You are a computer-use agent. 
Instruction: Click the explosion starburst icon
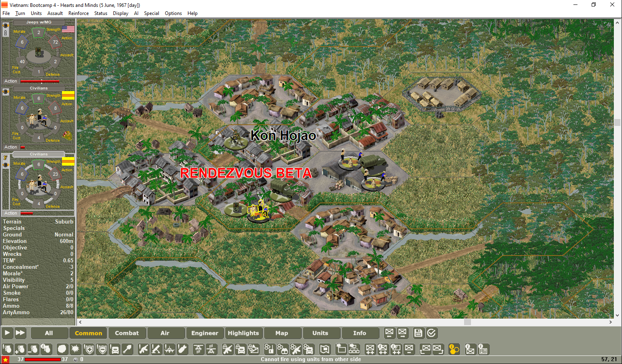(75, 349)
